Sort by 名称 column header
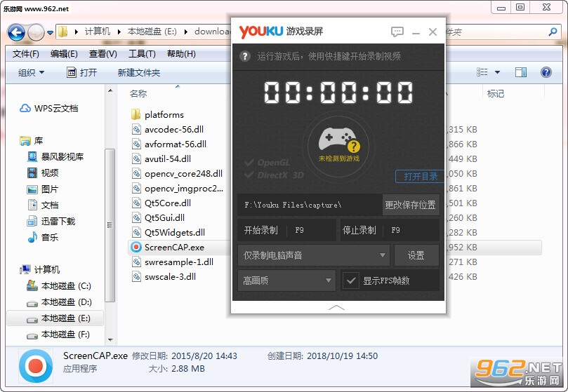Screen dimensions: 568x392 tap(138, 94)
